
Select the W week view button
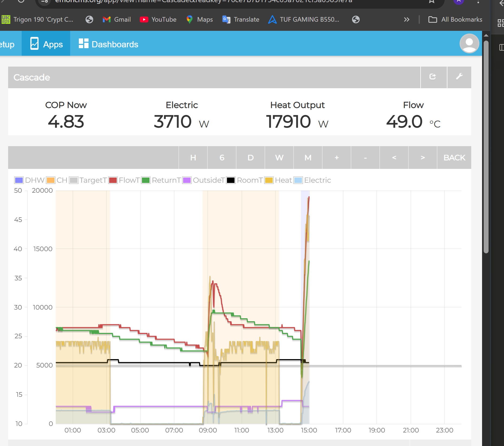click(279, 158)
